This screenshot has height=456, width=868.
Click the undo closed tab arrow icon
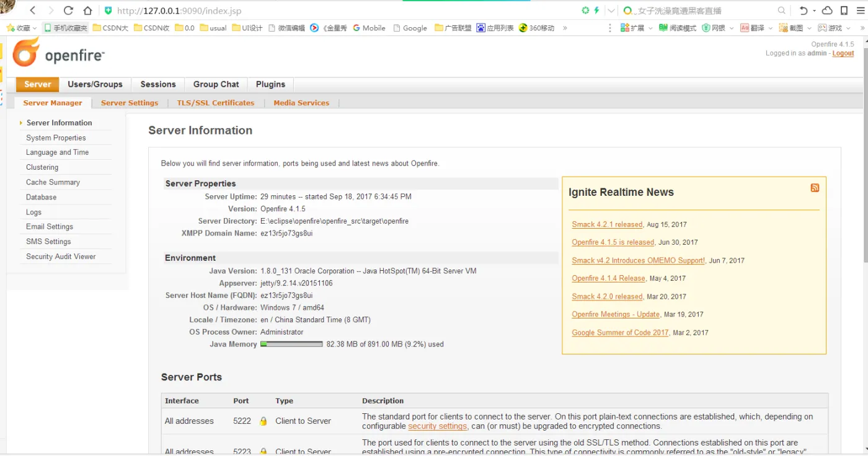(804, 11)
